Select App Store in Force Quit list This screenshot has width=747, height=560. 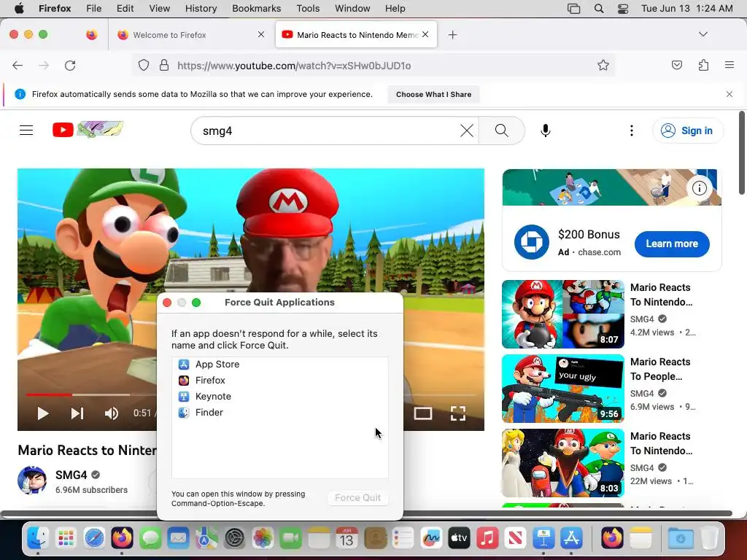point(279,365)
